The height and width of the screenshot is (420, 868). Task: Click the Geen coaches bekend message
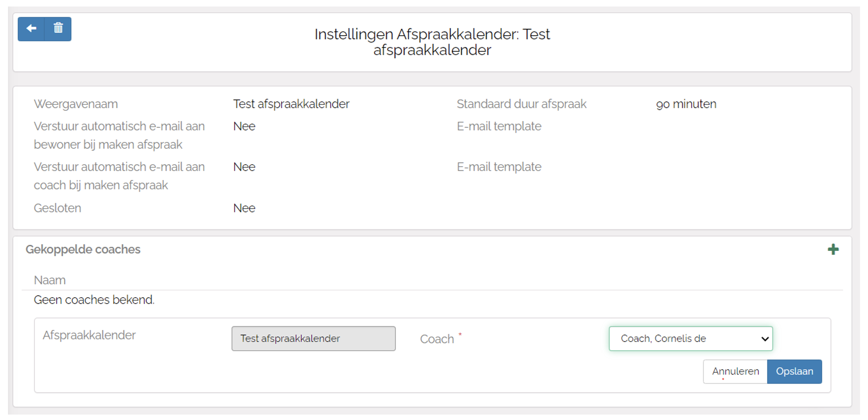(x=94, y=300)
